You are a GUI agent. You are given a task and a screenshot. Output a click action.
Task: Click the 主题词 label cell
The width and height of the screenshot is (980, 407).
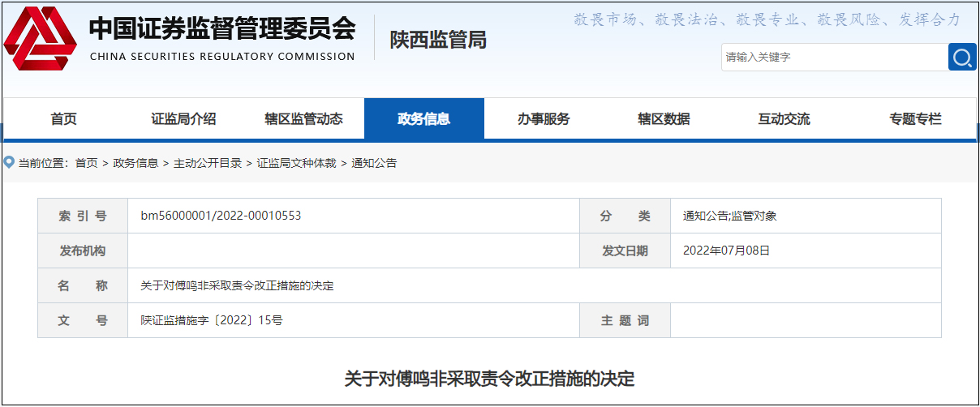625,320
